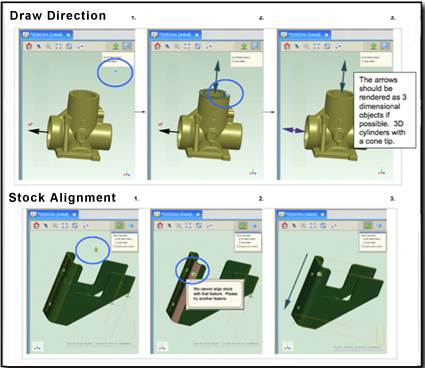Select pencil tool in Draw Direction step 2 toolbar
425x368 pixels.
(167, 46)
